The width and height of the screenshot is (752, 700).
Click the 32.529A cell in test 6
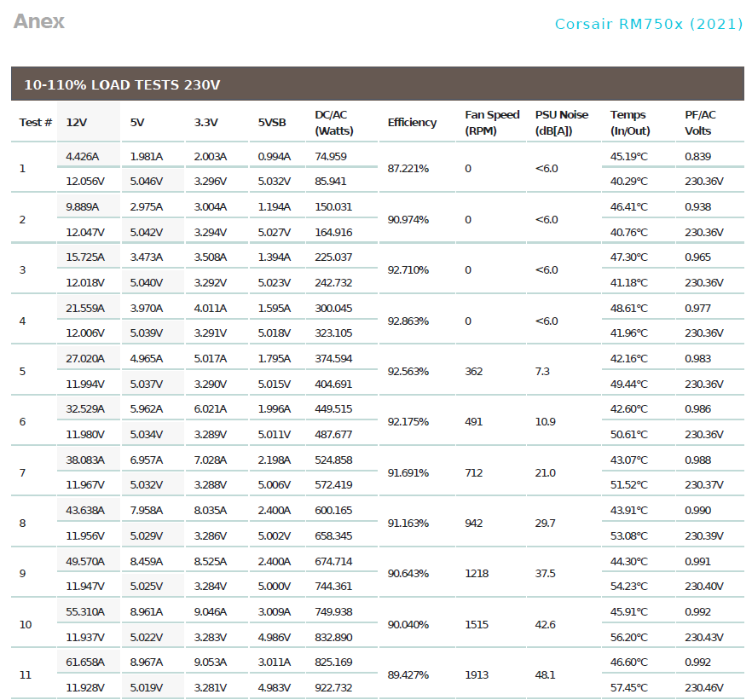tap(85, 409)
